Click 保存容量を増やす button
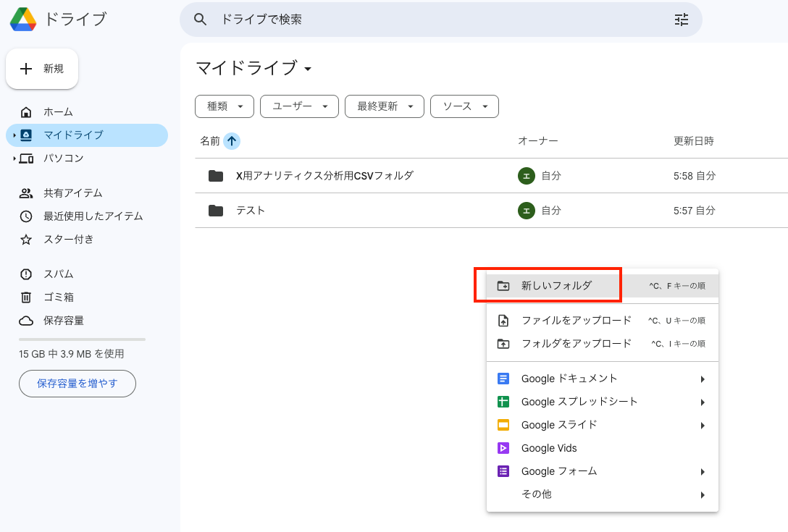 pyautogui.click(x=77, y=384)
